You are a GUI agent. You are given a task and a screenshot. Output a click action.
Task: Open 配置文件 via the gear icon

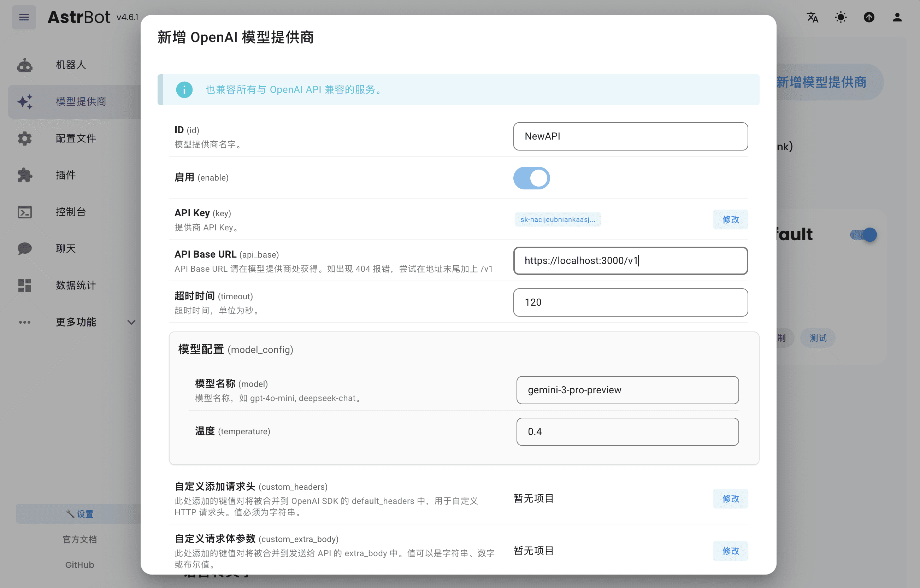point(24,138)
